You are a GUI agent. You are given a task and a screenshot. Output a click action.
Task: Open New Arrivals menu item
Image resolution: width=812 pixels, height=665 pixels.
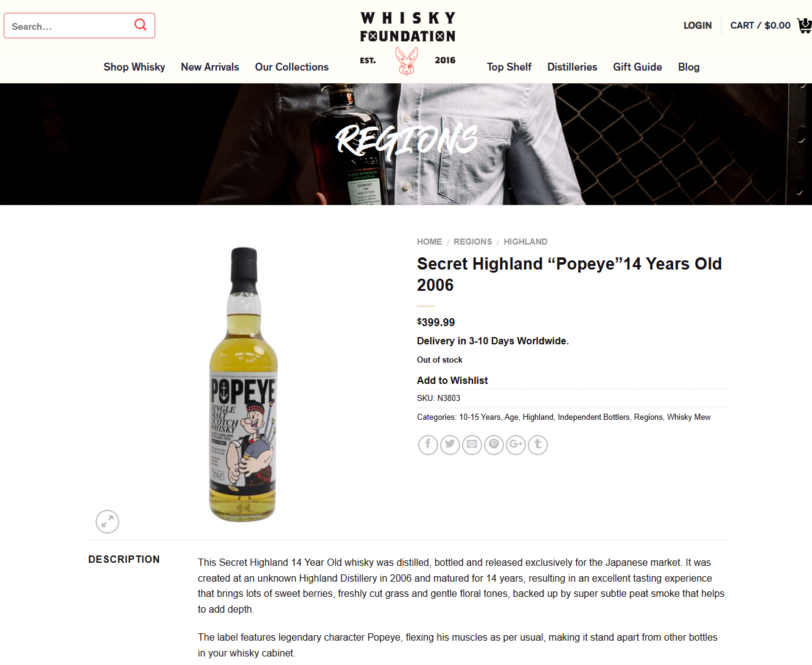pos(210,67)
